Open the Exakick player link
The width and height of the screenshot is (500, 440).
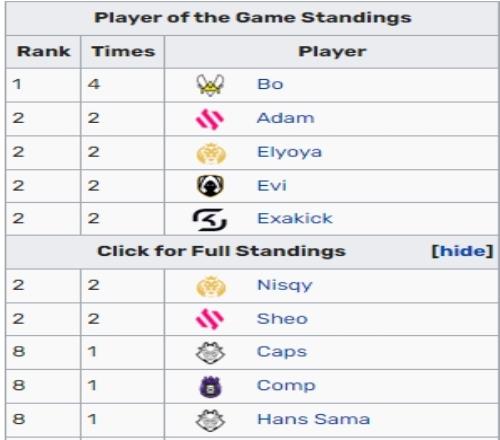[x=295, y=218]
